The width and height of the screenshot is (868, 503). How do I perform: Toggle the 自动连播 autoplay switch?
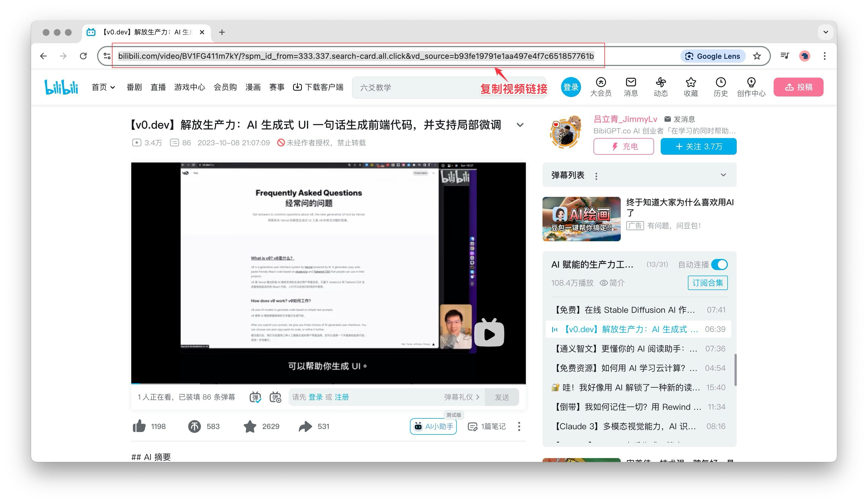coord(720,265)
